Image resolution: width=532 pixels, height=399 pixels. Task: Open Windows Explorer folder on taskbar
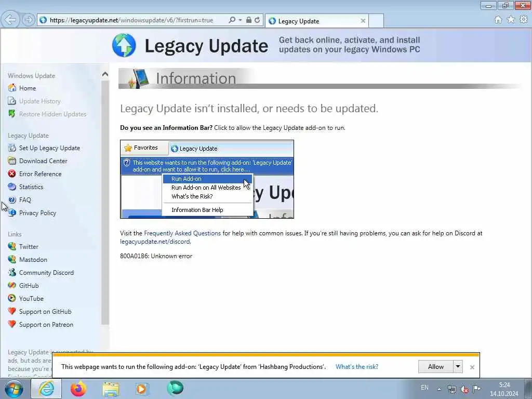111,389
